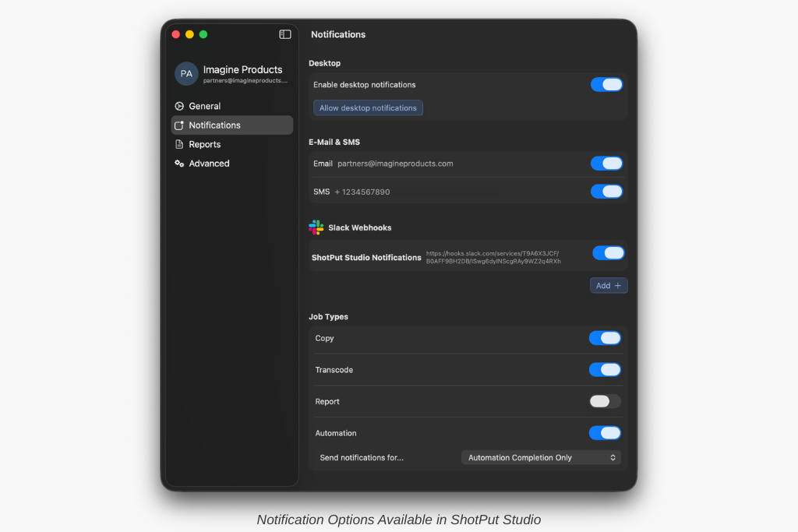Click the Advanced gears icon
Image resolution: width=798 pixels, height=532 pixels.
(179, 164)
